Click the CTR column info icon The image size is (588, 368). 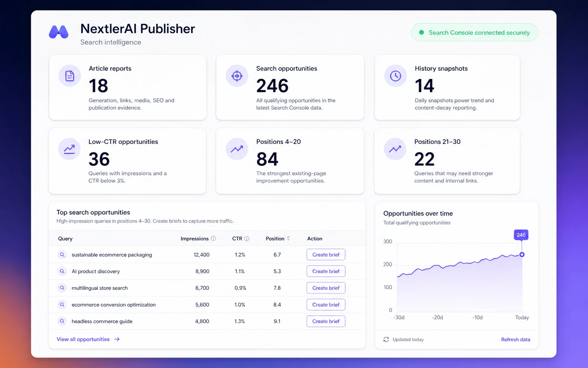tap(247, 239)
